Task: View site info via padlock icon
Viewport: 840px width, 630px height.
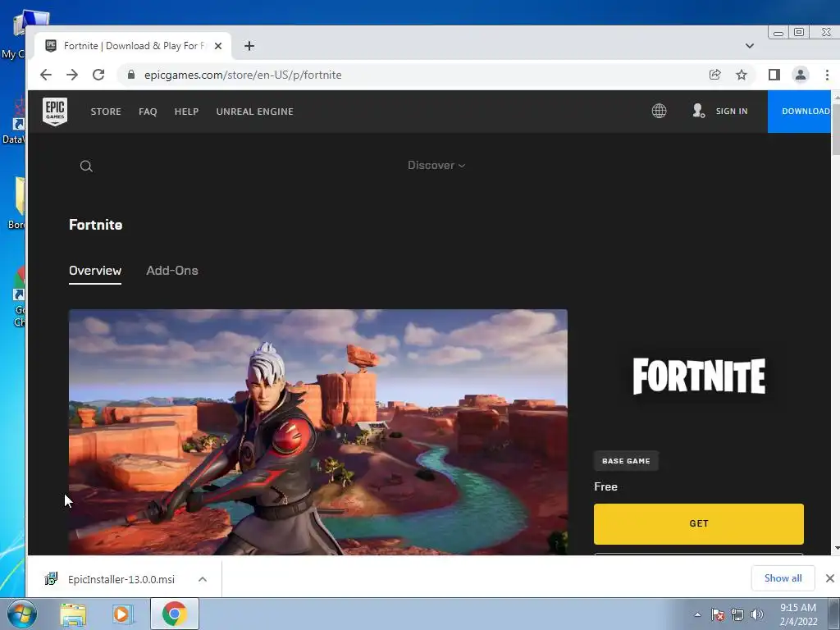Action: coord(130,75)
